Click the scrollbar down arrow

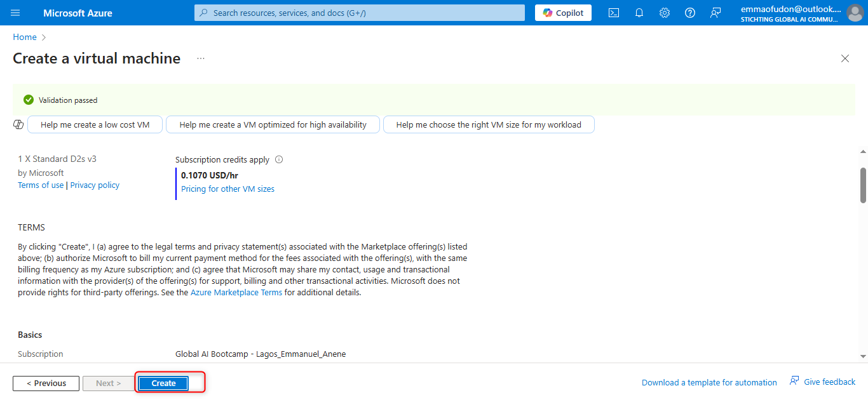click(863, 356)
